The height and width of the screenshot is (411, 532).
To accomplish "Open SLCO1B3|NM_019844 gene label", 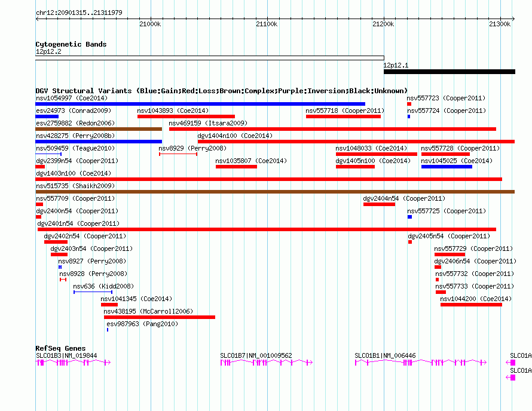I will [66, 355].
